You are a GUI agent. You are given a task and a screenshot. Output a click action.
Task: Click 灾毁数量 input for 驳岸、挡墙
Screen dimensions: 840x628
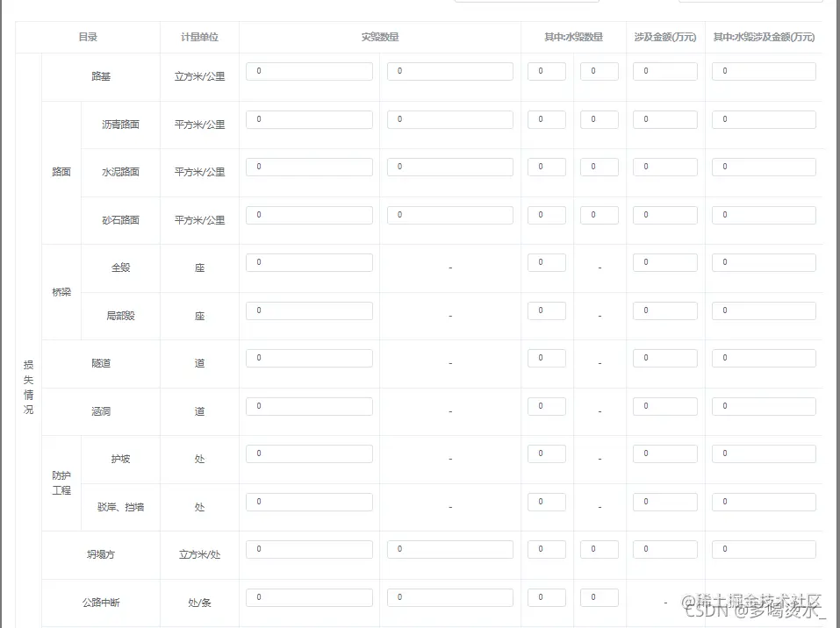(x=309, y=503)
